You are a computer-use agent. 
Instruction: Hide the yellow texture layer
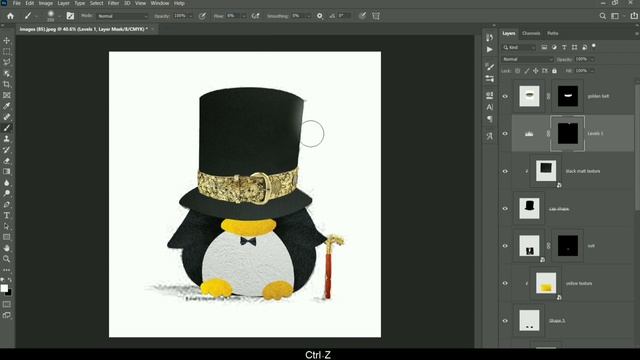pyautogui.click(x=505, y=283)
